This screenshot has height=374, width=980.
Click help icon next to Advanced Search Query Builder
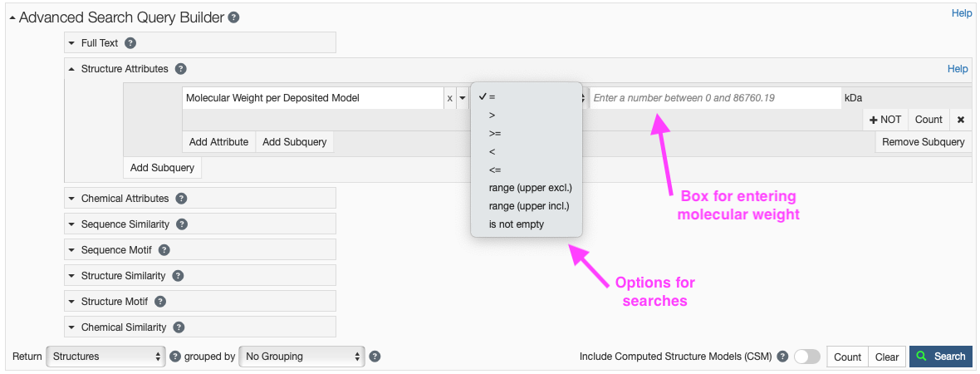point(234,17)
